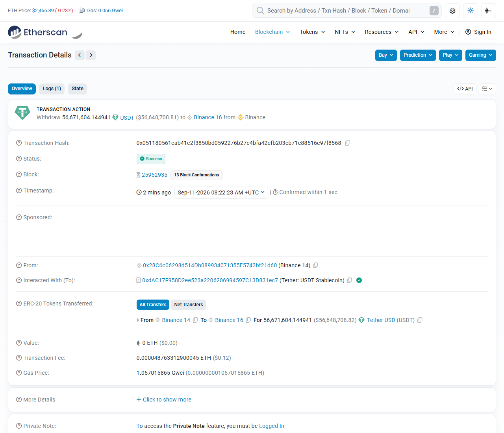Click the Gas Price help icon

click(x=19, y=373)
